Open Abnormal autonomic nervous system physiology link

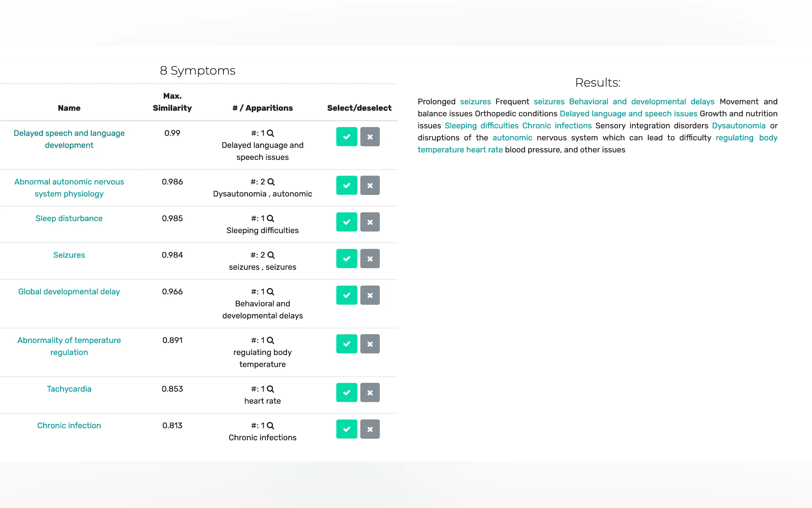point(69,187)
